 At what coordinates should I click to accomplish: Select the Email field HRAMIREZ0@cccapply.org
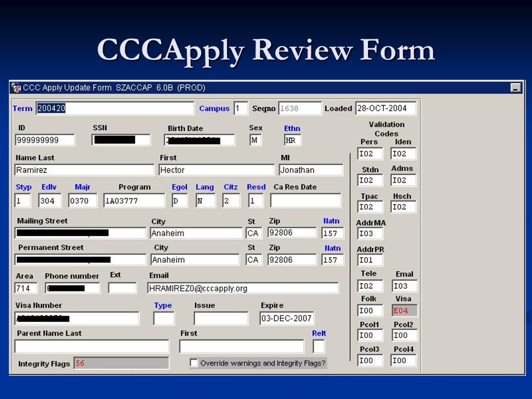[243, 288]
